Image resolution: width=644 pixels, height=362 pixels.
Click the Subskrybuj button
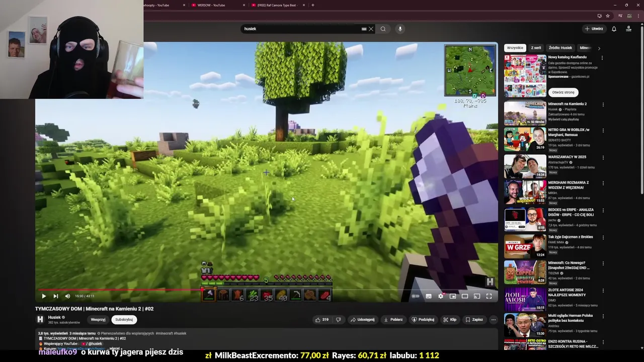[124, 319]
